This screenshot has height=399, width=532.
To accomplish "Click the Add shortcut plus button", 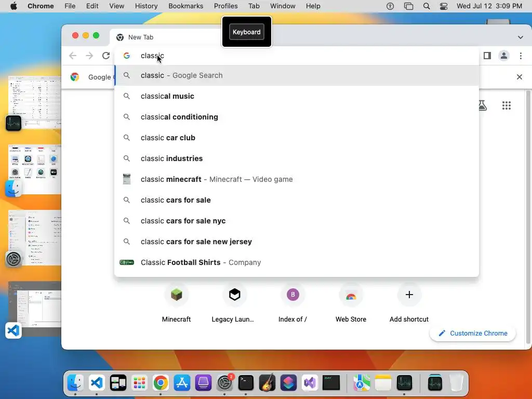I will coord(409,295).
